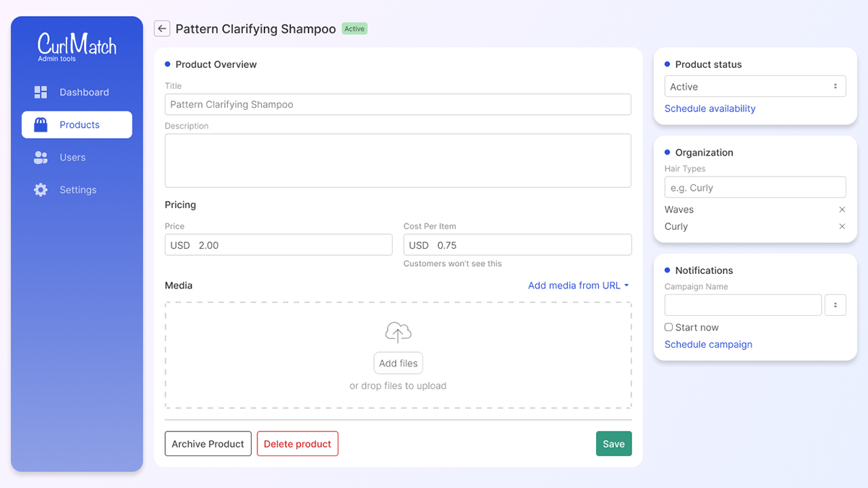Screen dimensions: 868x488
Task: Open the Settings menu item
Action: (x=77, y=190)
